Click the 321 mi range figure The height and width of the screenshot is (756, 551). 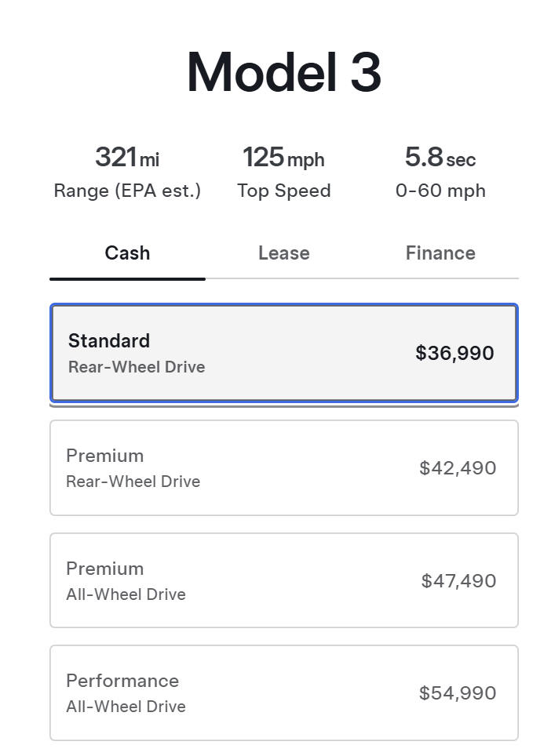point(127,158)
